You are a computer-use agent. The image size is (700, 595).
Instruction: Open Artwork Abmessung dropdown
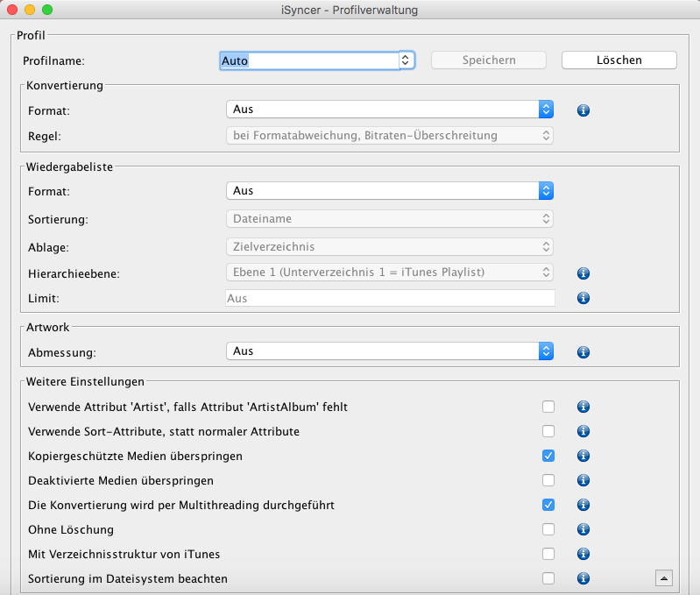(x=390, y=351)
